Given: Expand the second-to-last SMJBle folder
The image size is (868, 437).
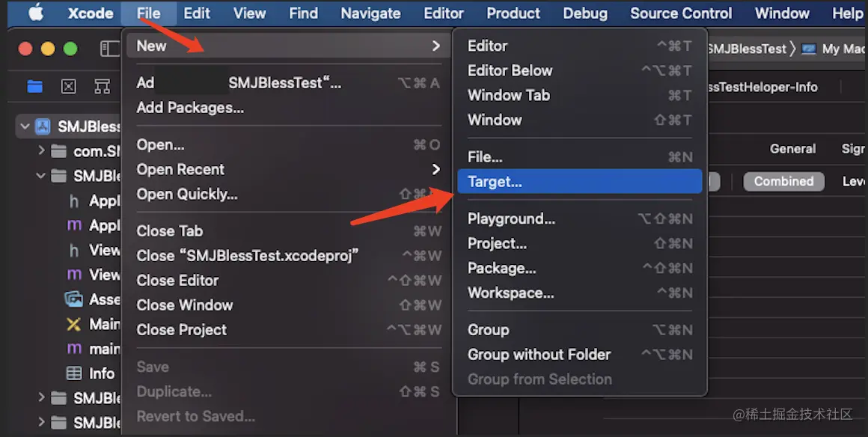Looking at the screenshot, I should (x=41, y=397).
